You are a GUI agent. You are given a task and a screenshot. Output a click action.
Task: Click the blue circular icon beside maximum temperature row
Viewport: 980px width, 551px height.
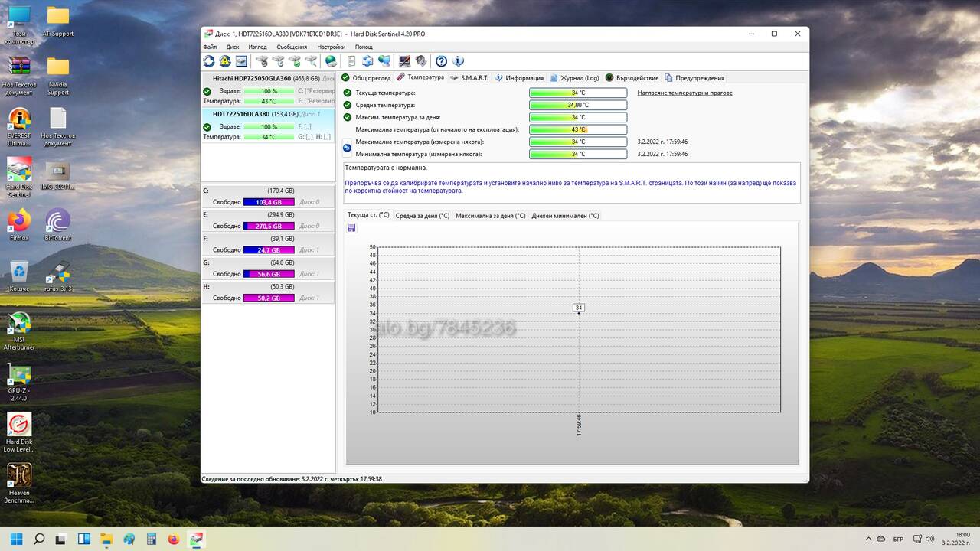[x=347, y=148]
